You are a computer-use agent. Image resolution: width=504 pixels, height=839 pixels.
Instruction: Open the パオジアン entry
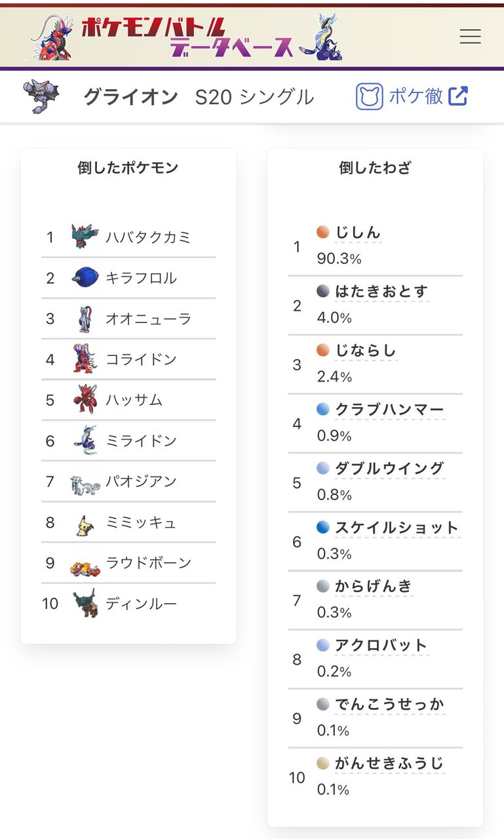(x=128, y=481)
